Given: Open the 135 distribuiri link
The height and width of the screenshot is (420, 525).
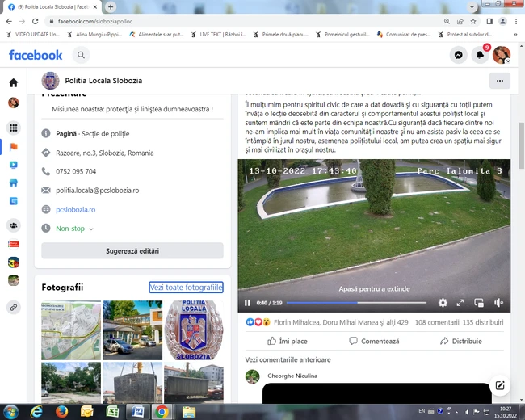Looking at the screenshot, I should (483, 322).
